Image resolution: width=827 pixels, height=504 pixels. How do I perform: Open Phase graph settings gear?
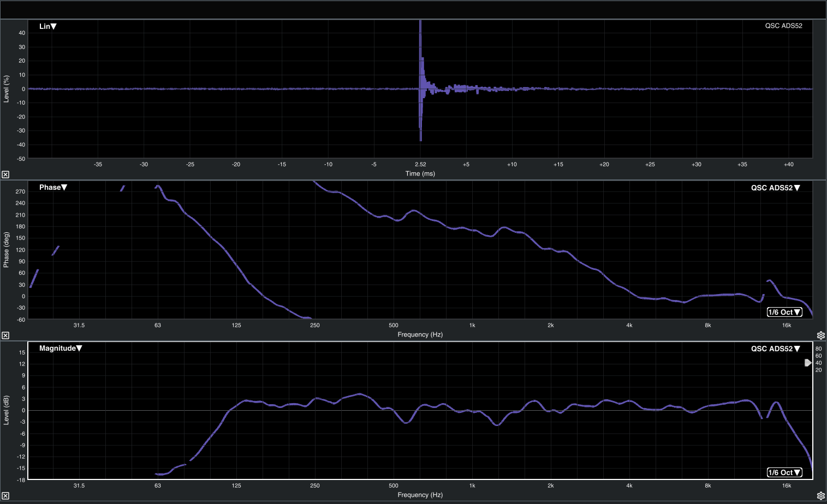point(820,335)
